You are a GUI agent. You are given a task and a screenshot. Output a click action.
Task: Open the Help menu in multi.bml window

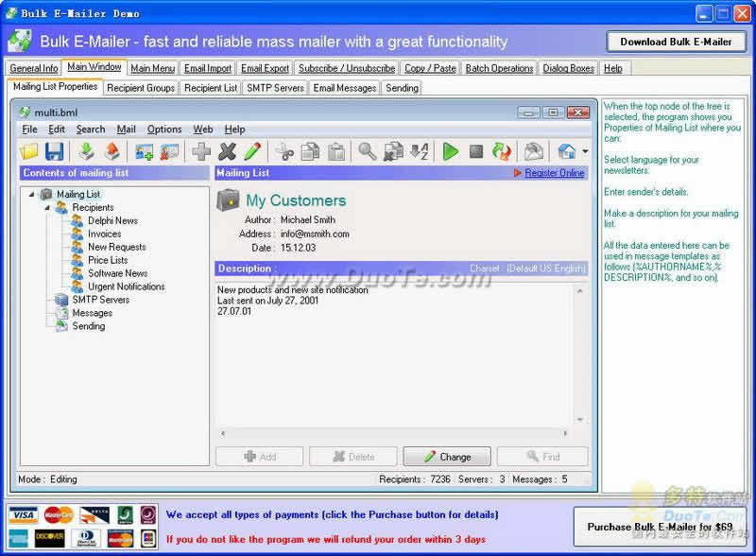point(234,130)
